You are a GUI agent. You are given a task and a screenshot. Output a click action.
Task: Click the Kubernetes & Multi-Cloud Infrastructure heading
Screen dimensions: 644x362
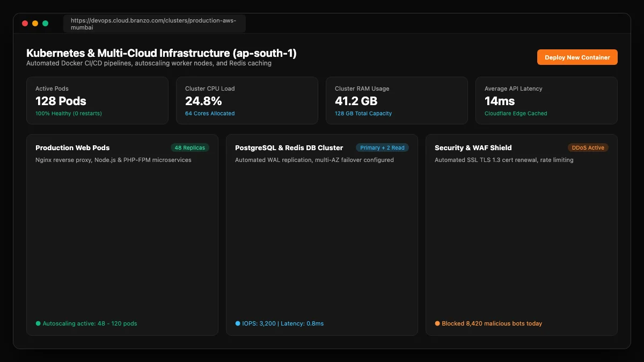point(162,53)
